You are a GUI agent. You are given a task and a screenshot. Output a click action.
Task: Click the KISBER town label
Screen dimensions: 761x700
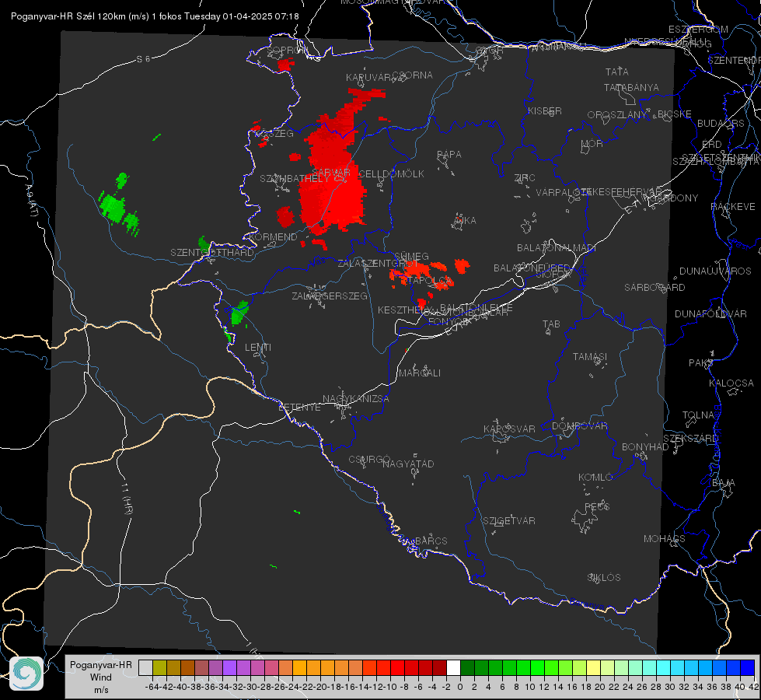click(x=545, y=111)
